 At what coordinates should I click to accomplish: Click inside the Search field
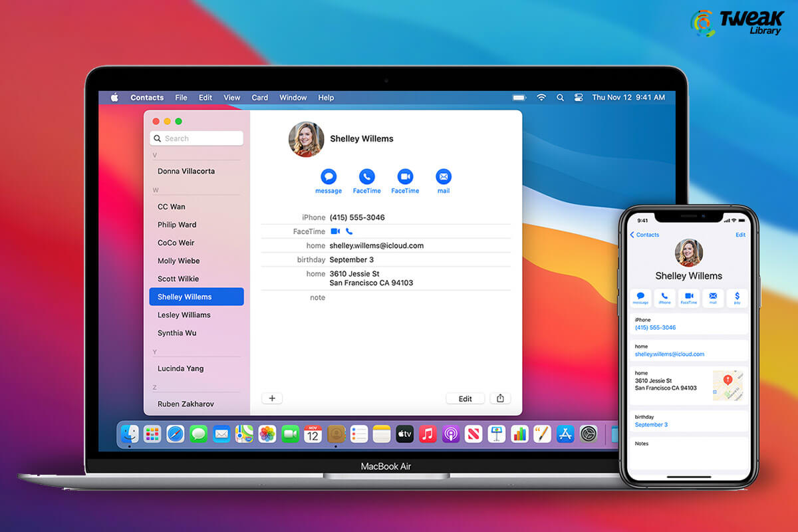(x=196, y=138)
